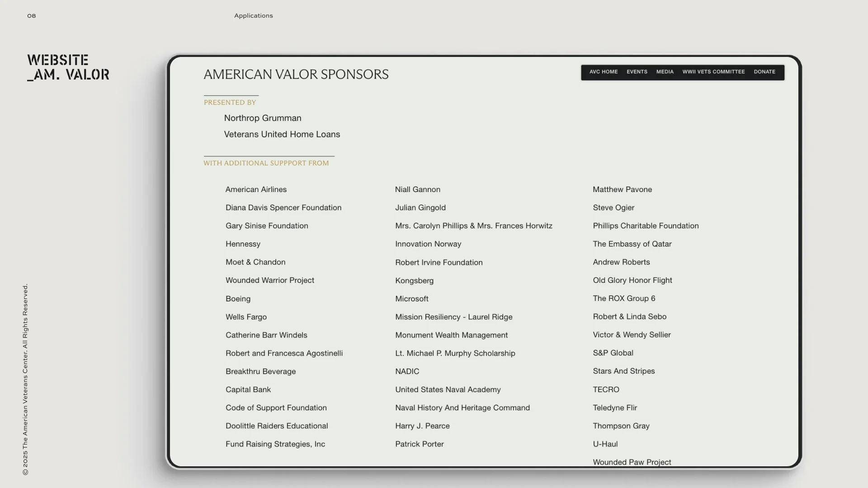This screenshot has width=868, height=488.
Task: Select Wounded Paw Project
Action: (x=632, y=462)
